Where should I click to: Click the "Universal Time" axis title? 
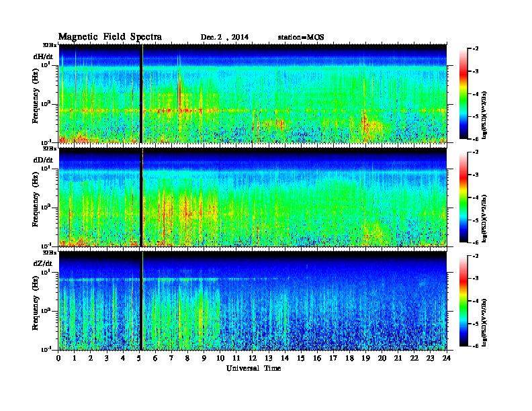coord(253,368)
